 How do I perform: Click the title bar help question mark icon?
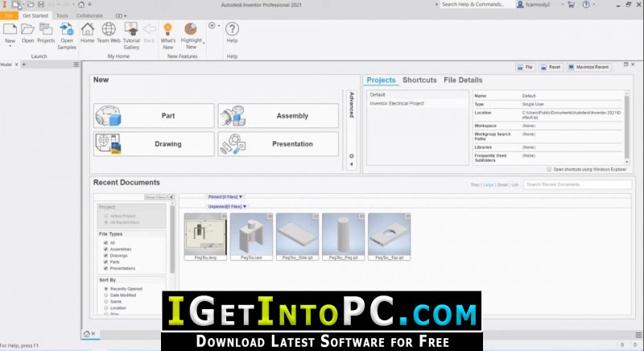586,5
